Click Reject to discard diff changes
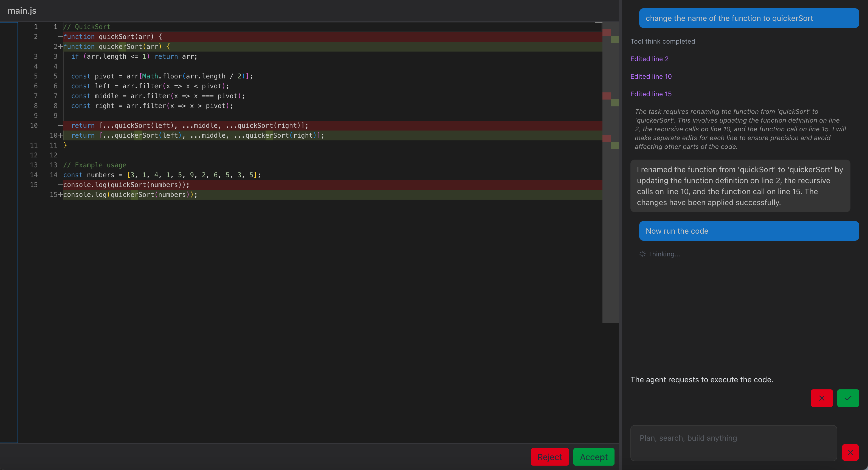This screenshot has width=868, height=470. pos(549,457)
